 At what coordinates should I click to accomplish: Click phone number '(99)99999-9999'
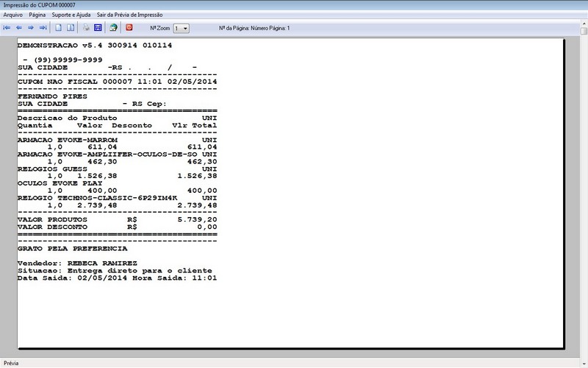[68, 60]
